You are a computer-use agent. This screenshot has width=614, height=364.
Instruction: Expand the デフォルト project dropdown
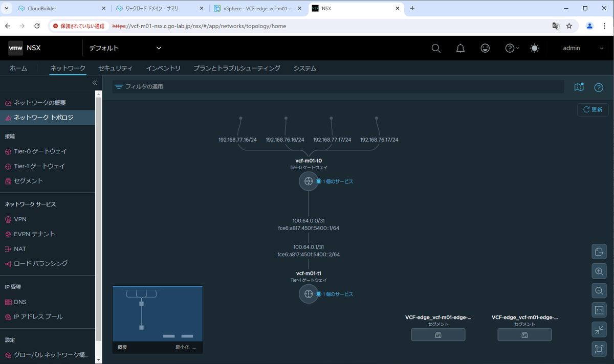[125, 48]
